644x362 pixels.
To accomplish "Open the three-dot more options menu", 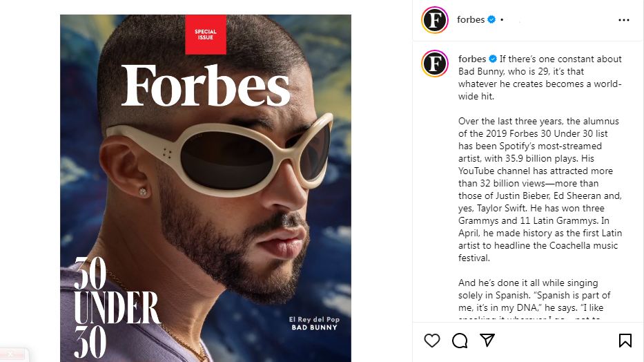I will tap(624, 20).
